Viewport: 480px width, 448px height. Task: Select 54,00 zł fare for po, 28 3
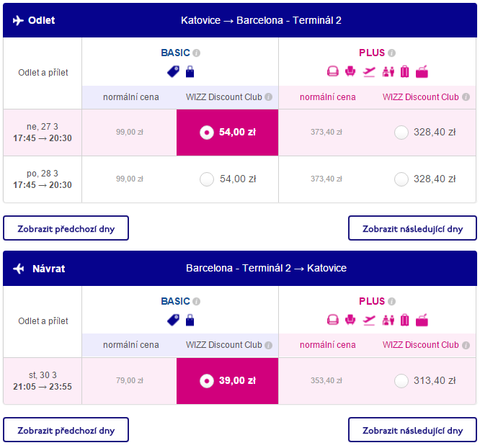(207, 179)
